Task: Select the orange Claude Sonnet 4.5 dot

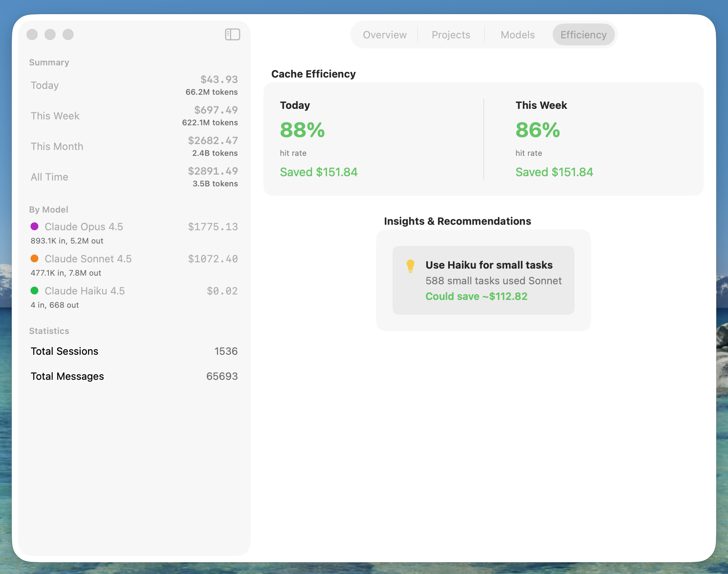Action: click(34, 258)
